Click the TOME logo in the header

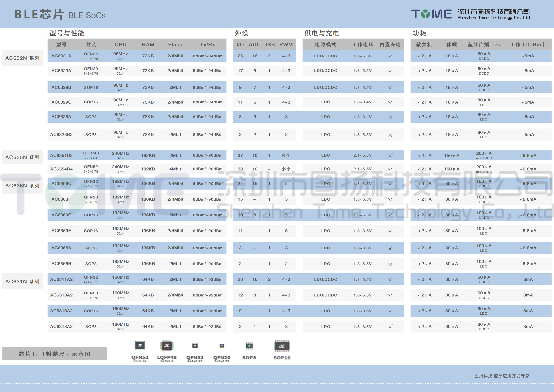tap(431, 14)
